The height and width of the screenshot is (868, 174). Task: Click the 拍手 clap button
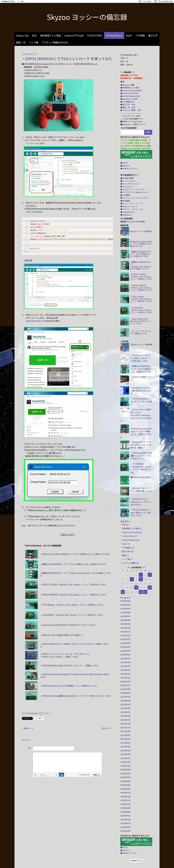pyautogui.click(x=39, y=718)
